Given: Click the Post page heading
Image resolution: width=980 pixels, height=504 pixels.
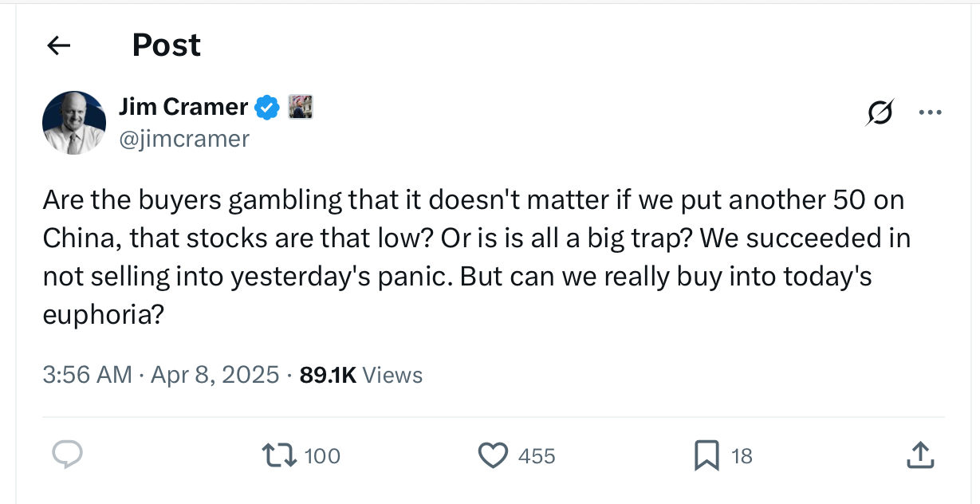Looking at the screenshot, I should pyautogui.click(x=166, y=45).
